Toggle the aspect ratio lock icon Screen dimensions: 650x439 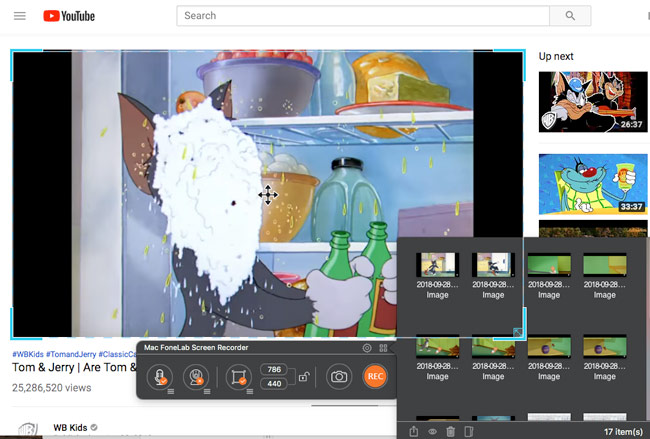[x=304, y=377]
